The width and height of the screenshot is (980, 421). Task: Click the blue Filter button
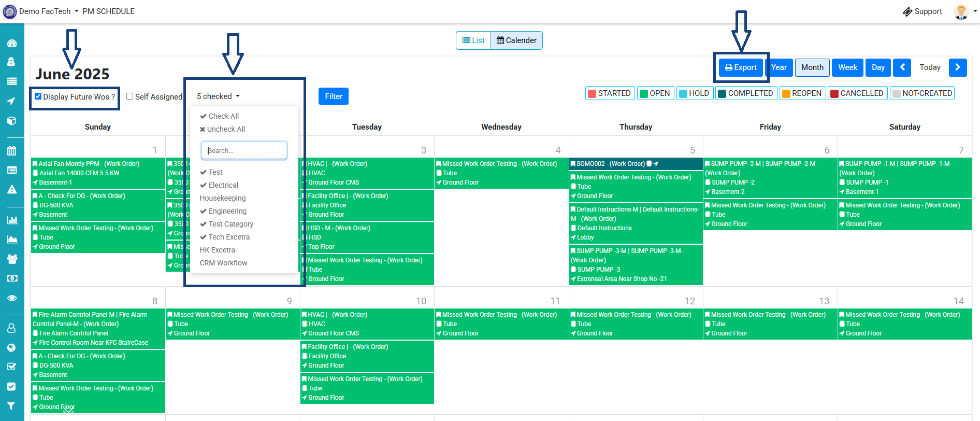(x=334, y=96)
